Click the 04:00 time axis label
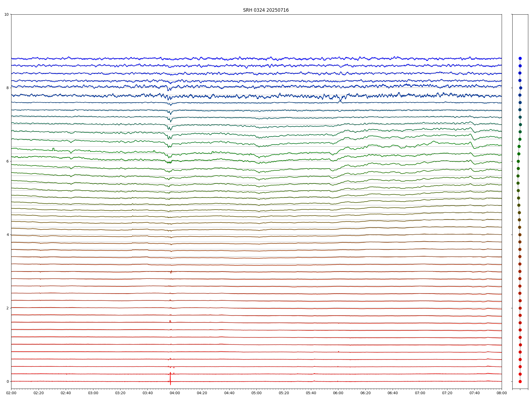Image resolution: width=532 pixels, height=399 pixels. click(x=175, y=393)
